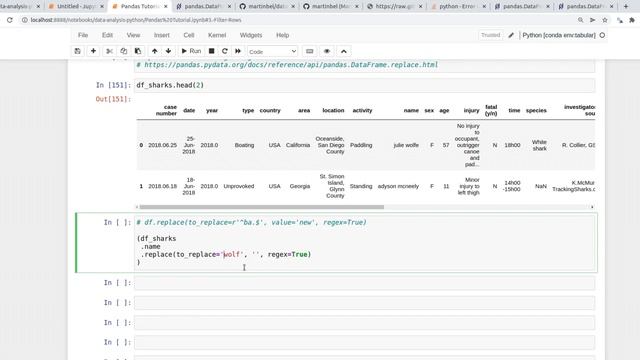
Task: Reload the page in browser
Action: [10, 20]
